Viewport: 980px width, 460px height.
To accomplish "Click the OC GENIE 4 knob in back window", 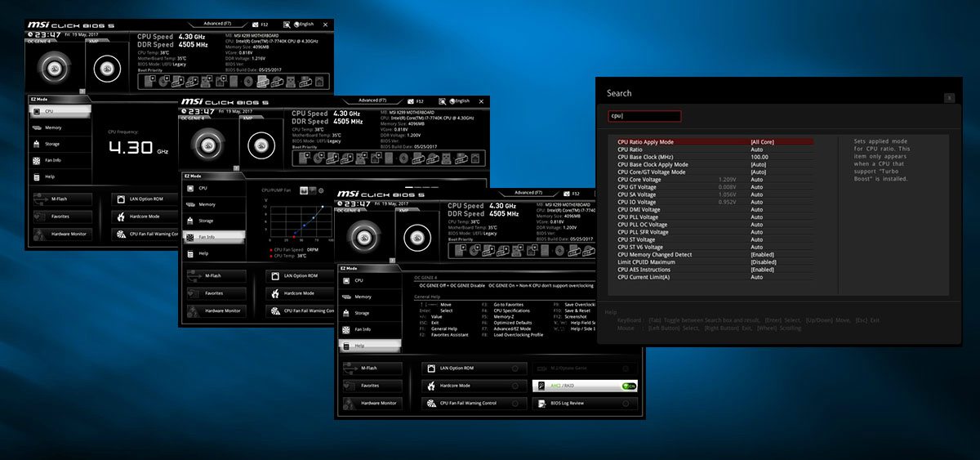I will click(x=56, y=67).
